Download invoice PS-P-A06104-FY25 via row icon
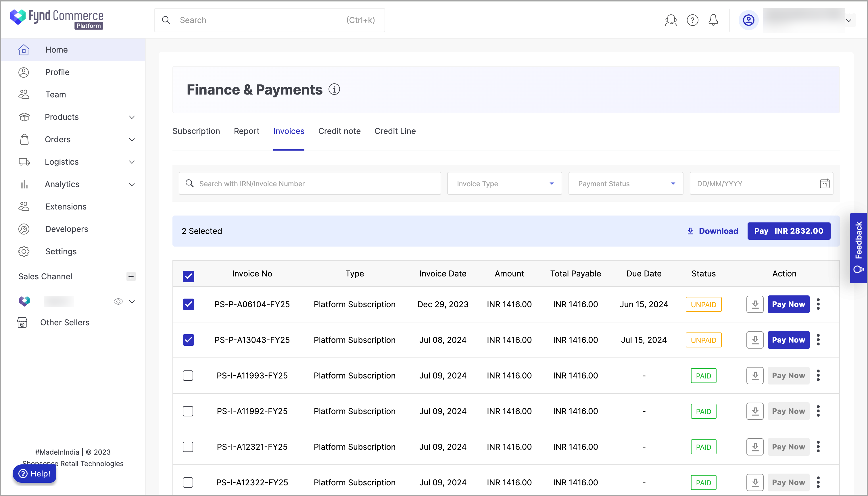 pyautogui.click(x=755, y=304)
